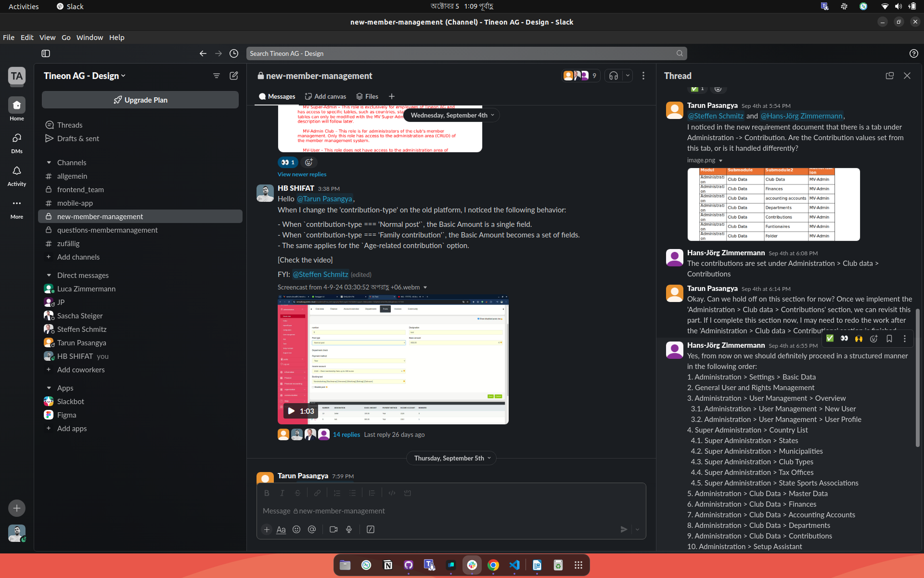Open the history clock icon

click(234, 53)
